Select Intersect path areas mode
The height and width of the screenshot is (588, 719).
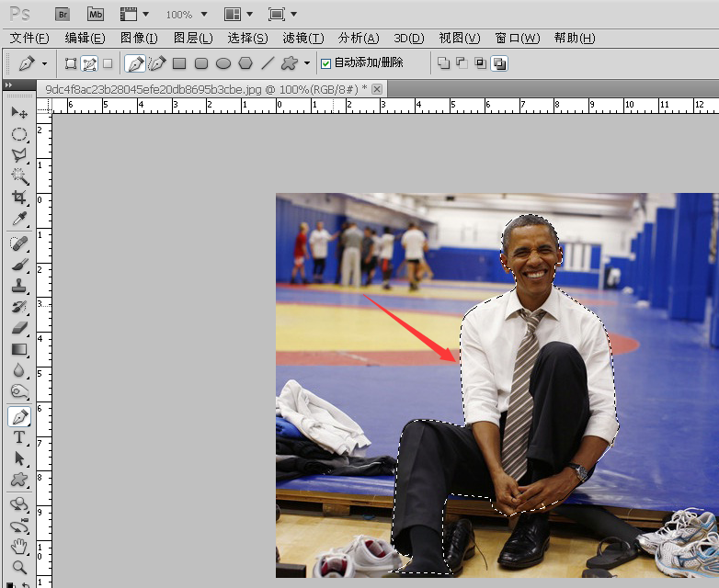[480, 63]
